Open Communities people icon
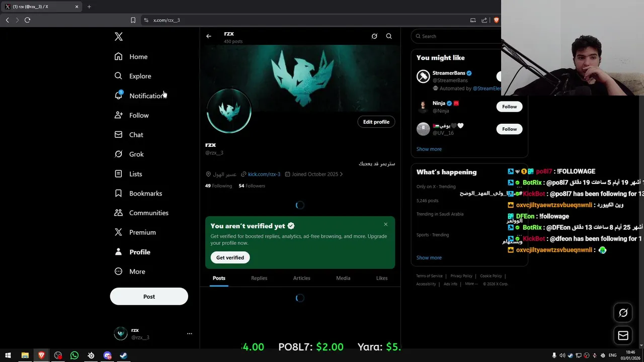This screenshot has height=362, width=644. pyautogui.click(x=118, y=213)
